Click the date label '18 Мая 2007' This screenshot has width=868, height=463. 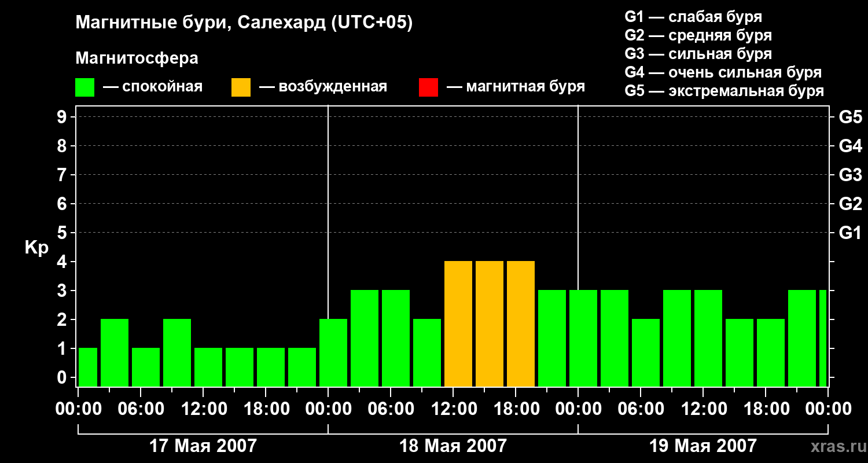[x=453, y=446]
